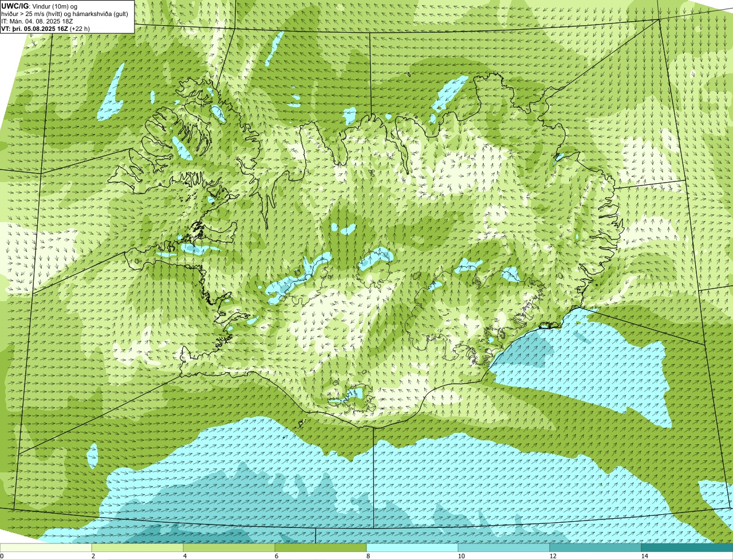Viewport: 733px width, 560px height.
Task: Click the 'UWC/IG: Vindur (10m) og' title line
Action: pos(40,6)
